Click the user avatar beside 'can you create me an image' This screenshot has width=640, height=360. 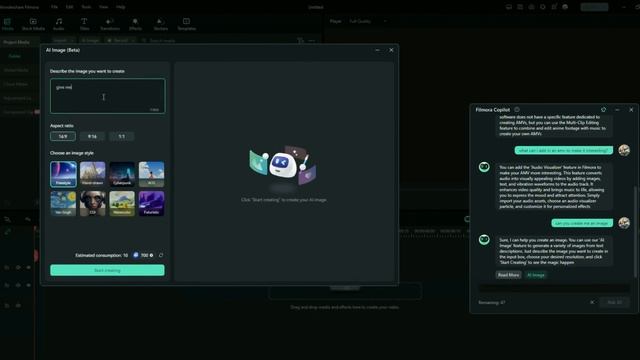[x=624, y=223]
